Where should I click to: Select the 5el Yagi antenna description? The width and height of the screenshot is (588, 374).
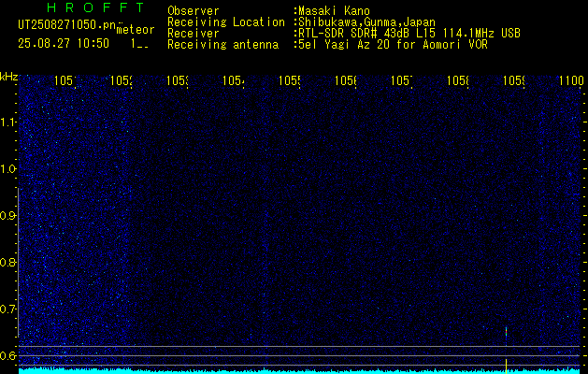pos(391,45)
